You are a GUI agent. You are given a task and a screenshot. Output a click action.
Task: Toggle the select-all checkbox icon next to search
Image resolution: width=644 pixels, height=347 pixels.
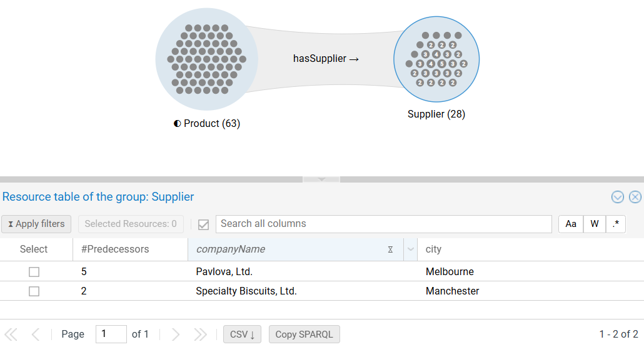pos(203,224)
